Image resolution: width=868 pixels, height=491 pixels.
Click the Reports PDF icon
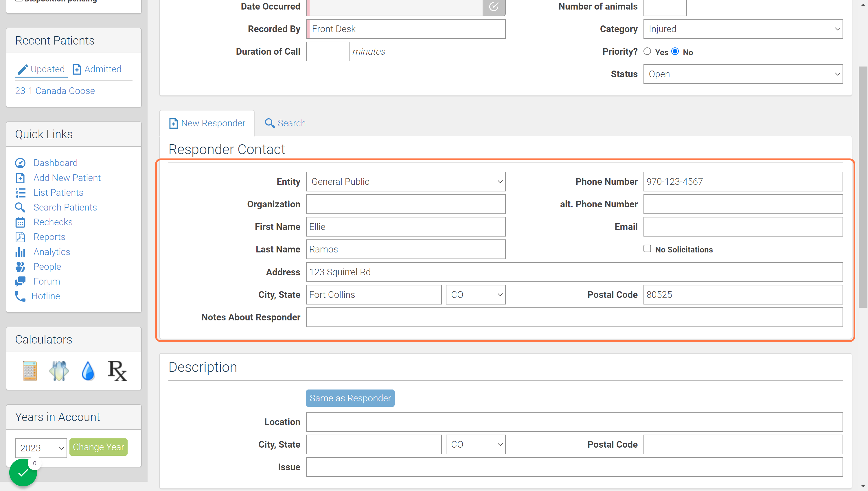(x=20, y=237)
